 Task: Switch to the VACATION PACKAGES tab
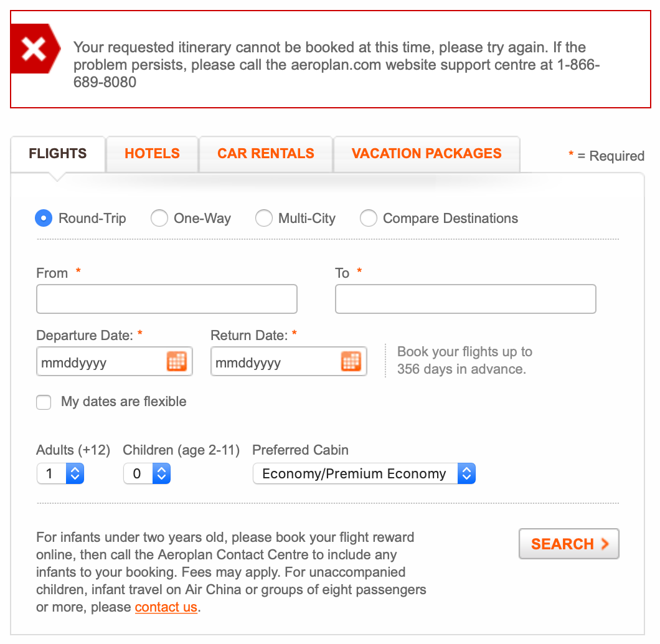point(427,153)
